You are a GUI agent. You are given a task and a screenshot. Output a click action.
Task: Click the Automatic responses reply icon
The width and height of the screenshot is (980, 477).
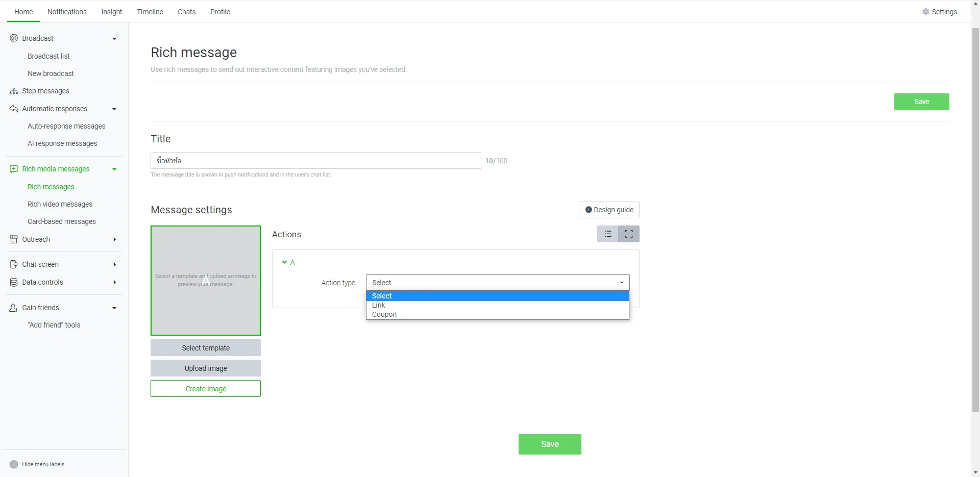point(14,109)
